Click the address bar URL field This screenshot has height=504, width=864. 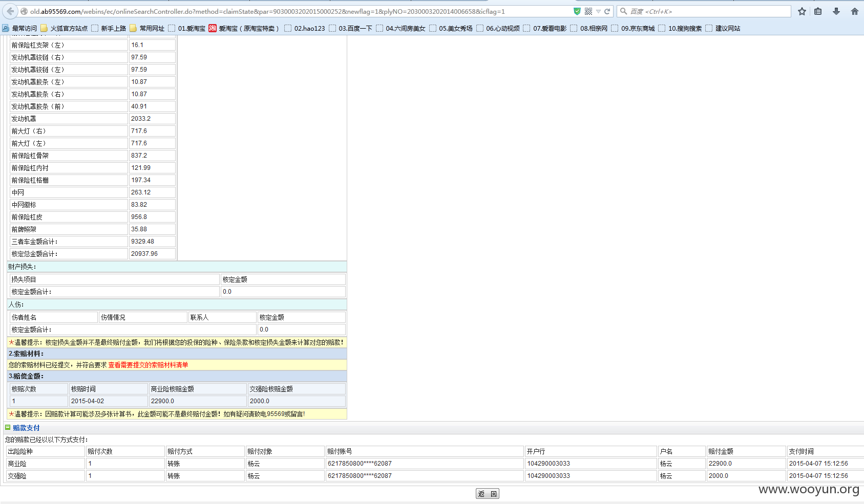pos(297,11)
